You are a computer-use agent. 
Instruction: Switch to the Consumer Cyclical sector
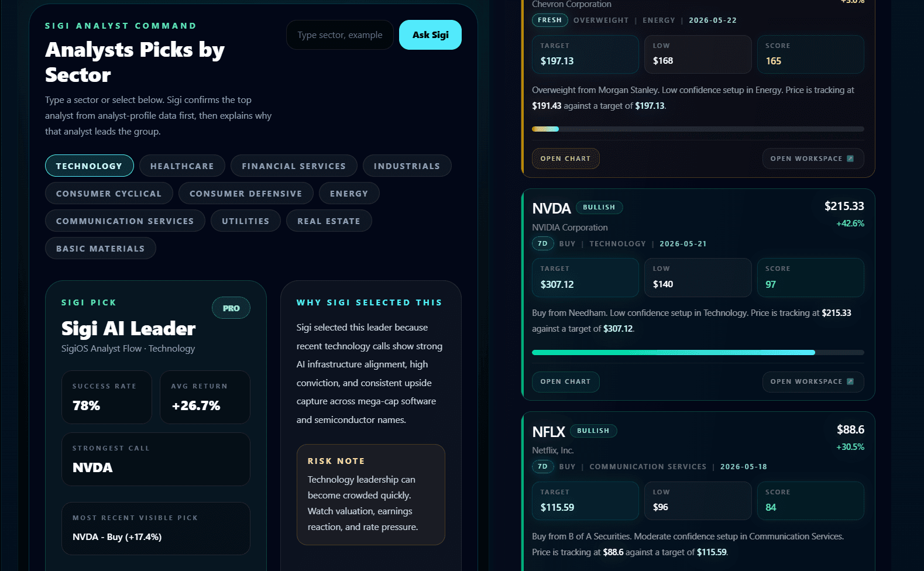(x=109, y=193)
